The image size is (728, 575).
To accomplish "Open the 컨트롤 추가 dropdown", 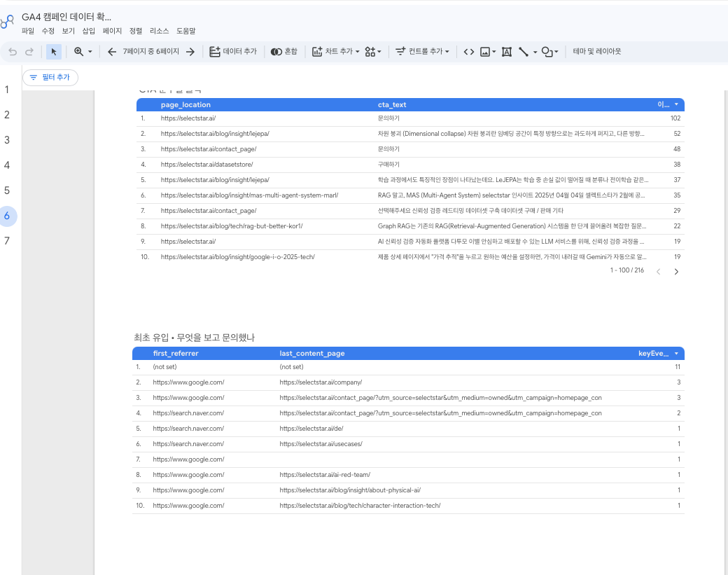I will tap(422, 52).
